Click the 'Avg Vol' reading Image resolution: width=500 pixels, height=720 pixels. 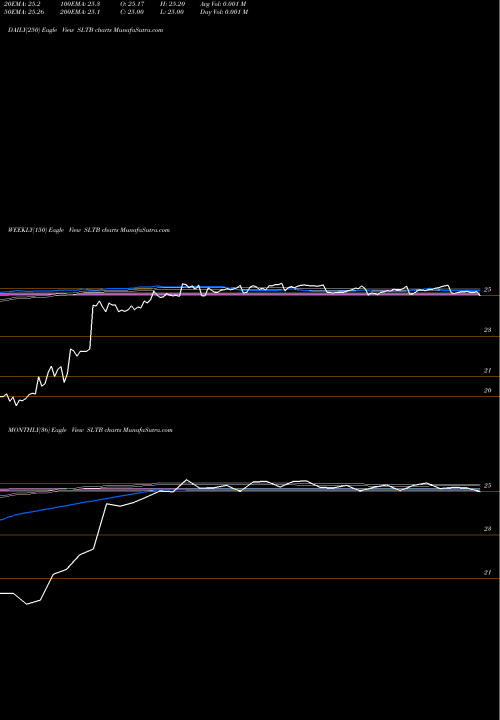pyautogui.click(x=223, y=4)
